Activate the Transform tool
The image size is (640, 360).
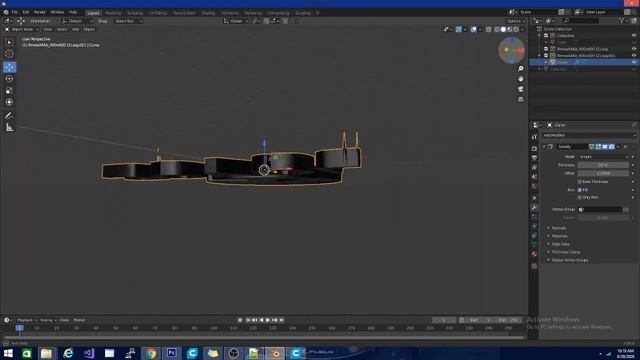[9, 102]
